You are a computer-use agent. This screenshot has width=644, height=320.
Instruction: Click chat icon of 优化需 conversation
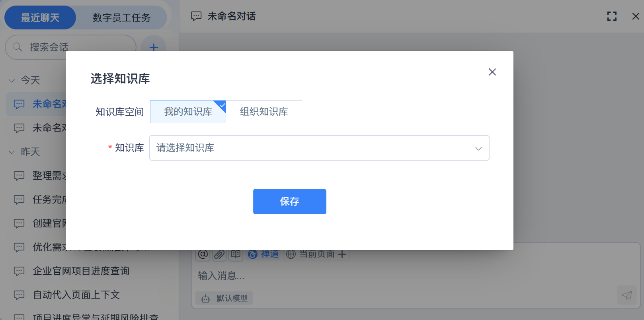pyautogui.click(x=19, y=247)
